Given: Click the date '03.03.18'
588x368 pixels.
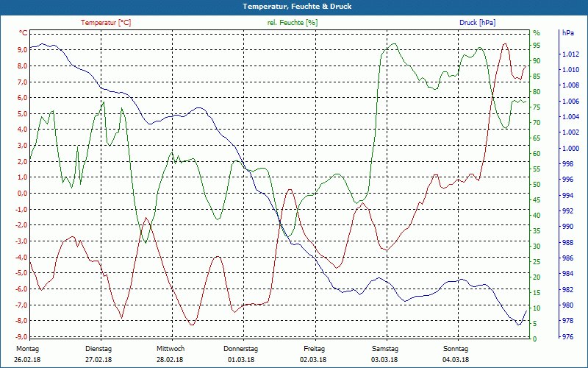Looking at the screenshot, I should tap(384, 360).
